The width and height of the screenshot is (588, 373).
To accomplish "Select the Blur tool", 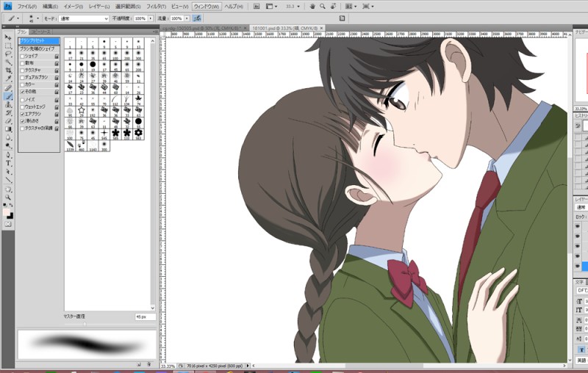I will coord(8,137).
